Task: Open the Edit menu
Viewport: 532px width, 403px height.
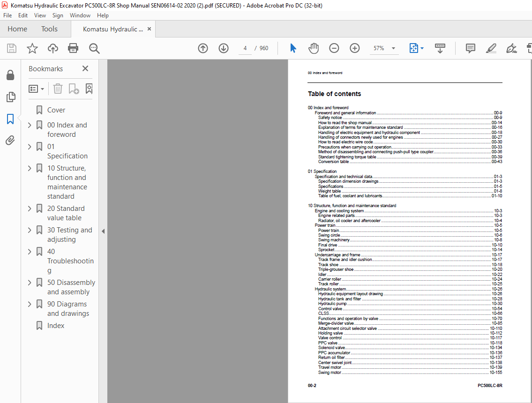Action: [x=22, y=15]
